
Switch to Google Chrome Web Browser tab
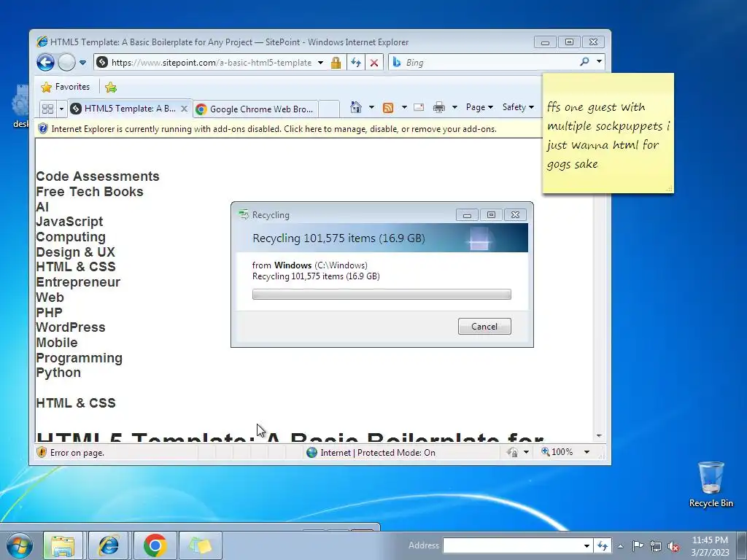(x=256, y=109)
